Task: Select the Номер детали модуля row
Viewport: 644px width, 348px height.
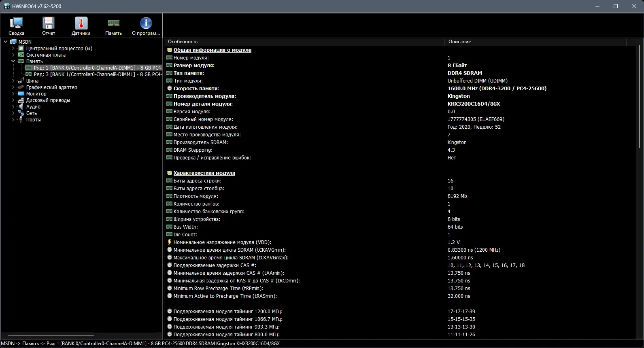Action: tap(400, 104)
